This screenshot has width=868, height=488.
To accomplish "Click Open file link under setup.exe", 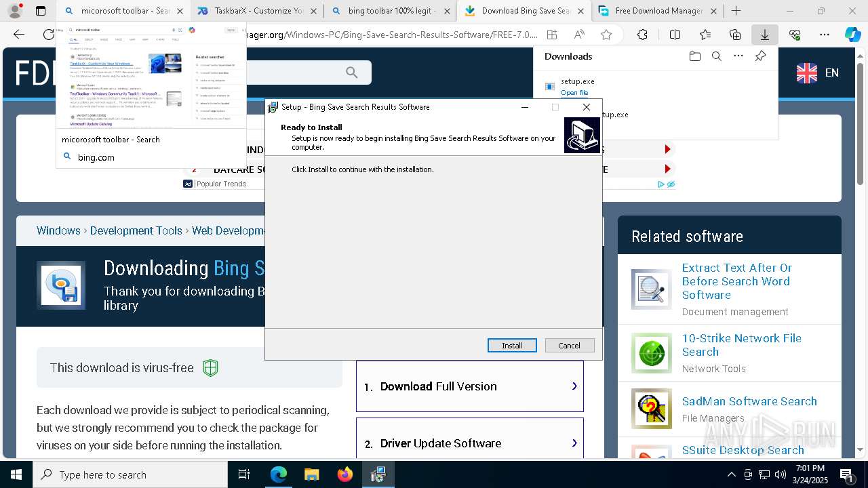I will [x=574, y=93].
